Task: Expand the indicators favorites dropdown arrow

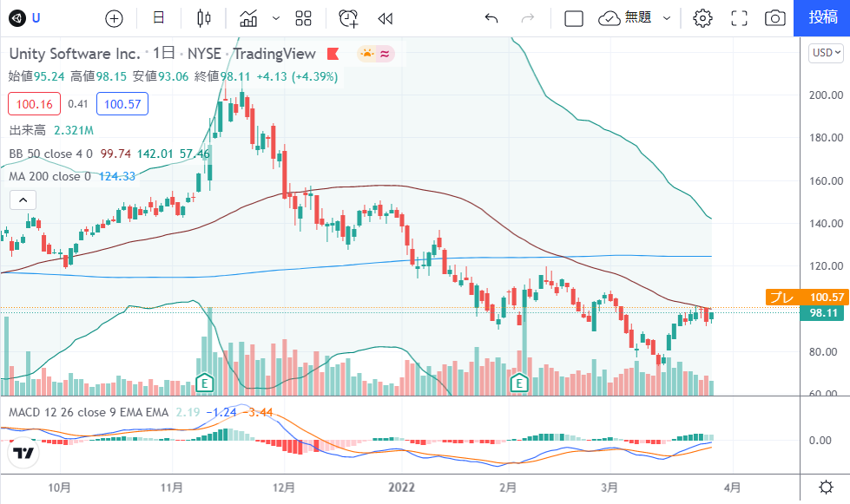Action: click(276, 18)
